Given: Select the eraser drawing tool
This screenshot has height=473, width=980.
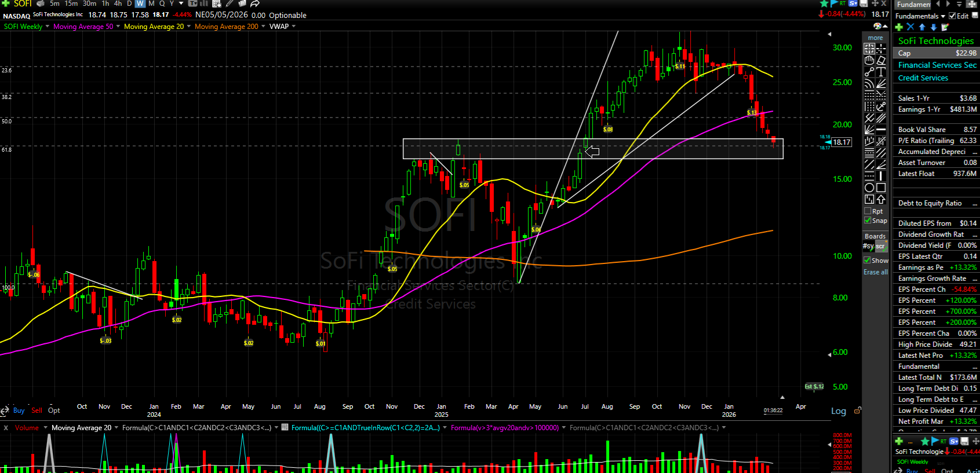Looking at the screenshot, I should 881,60.
